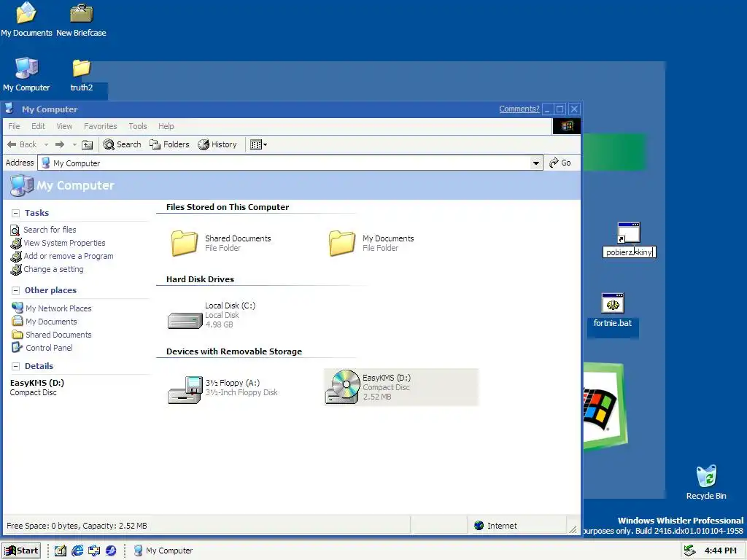This screenshot has height=560, width=747.
Task: Click the Outlook Express quick launch icon
Action: click(94, 551)
